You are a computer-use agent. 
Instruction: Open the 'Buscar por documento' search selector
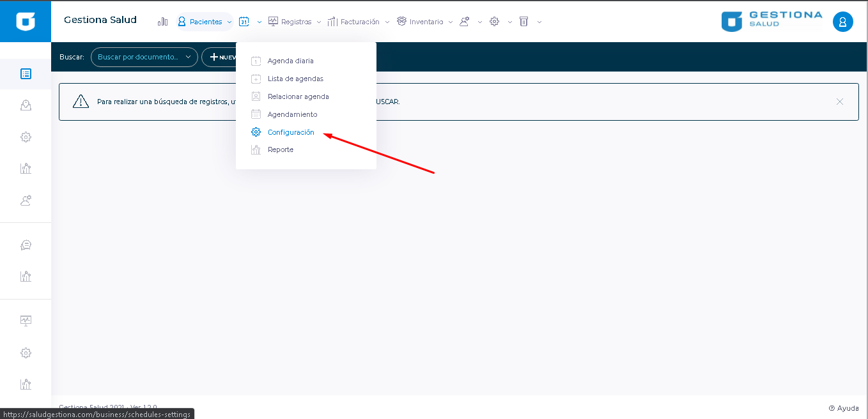144,57
